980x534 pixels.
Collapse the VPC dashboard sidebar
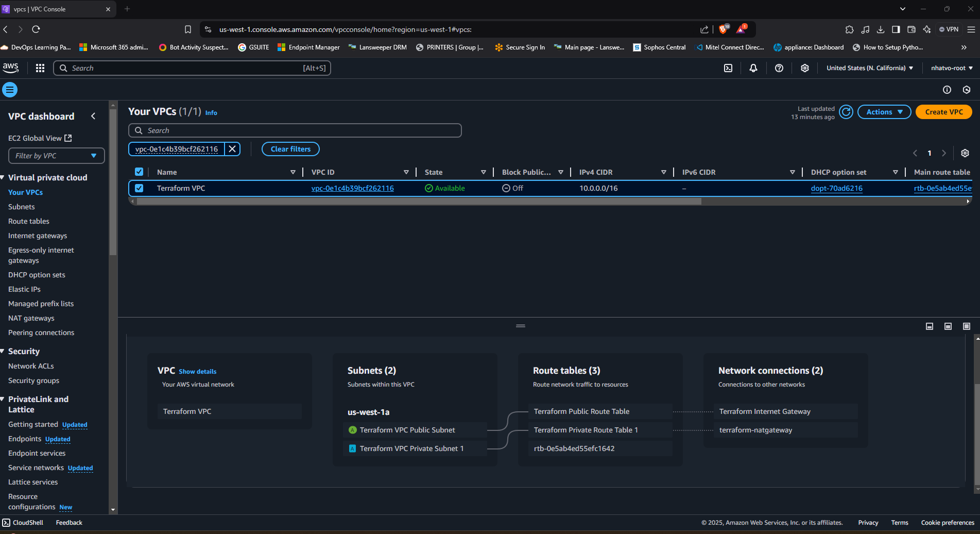coord(93,116)
